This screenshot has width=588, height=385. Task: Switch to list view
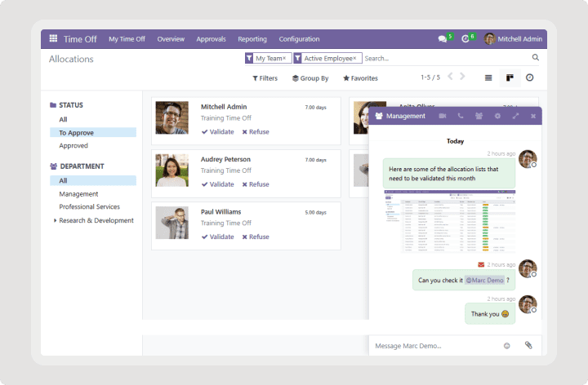point(488,77)
